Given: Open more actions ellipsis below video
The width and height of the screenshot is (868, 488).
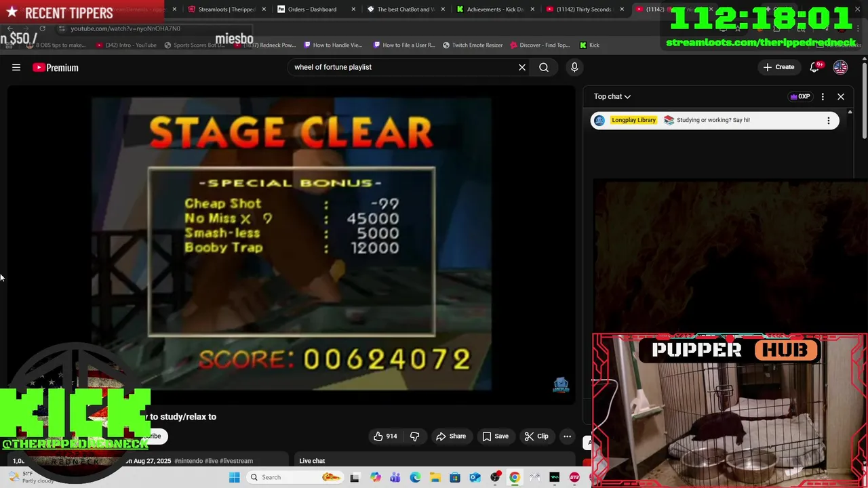Looking at the screenshot, I should [x=567, y=436].
